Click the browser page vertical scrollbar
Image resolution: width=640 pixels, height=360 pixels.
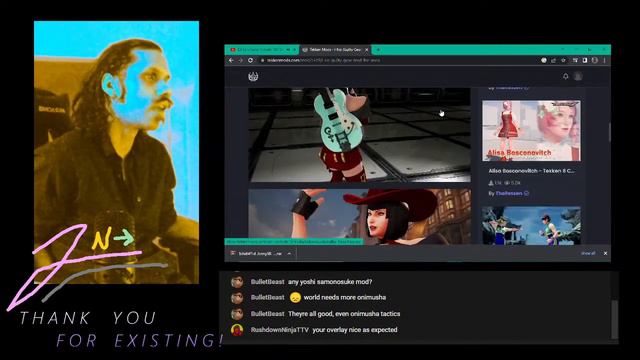pos(609,133)
